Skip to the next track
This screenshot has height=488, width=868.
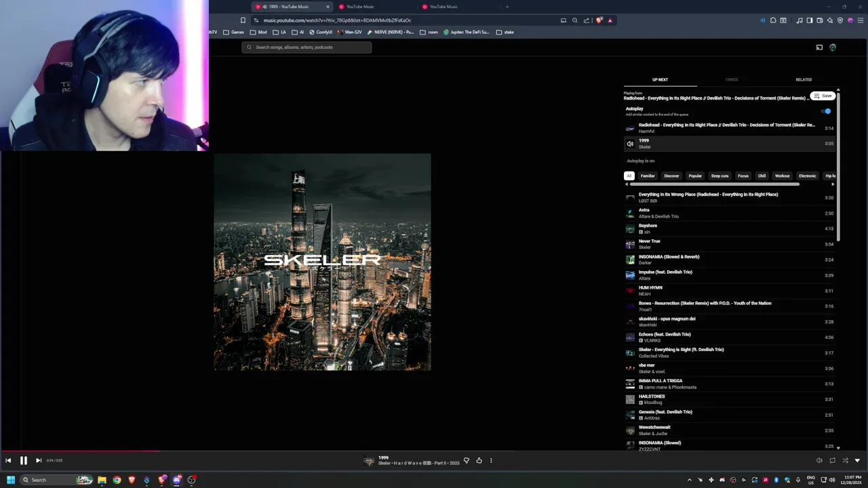click(39, 460)
